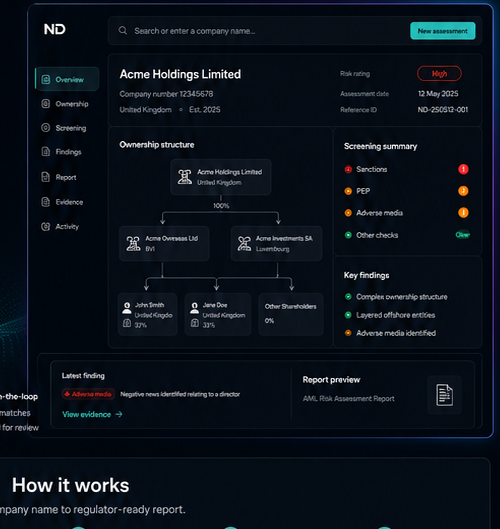Click the red Sanctions status dot
Screen dimensions: 500x529
coord(348,169)
